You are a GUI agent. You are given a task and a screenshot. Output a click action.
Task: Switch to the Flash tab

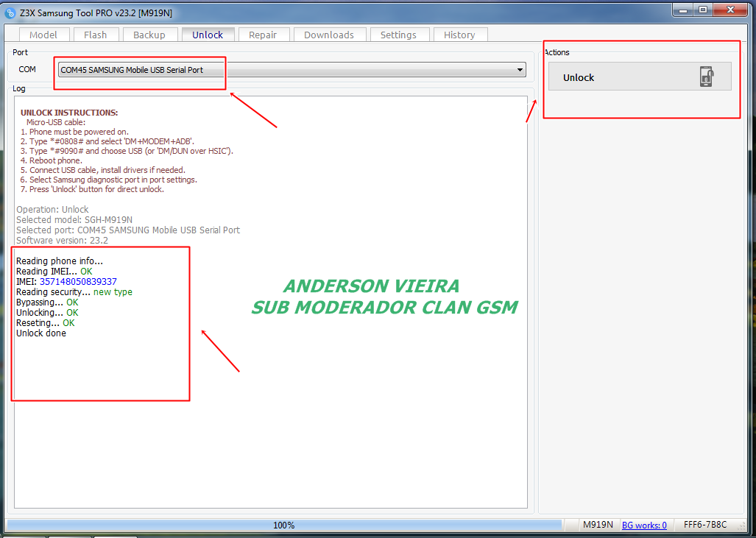coord(96,35)
